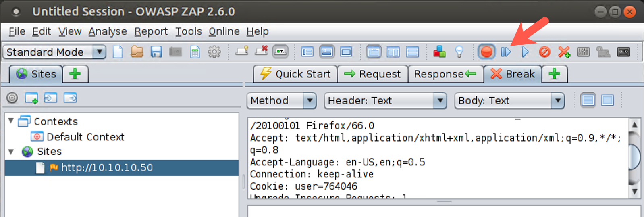Open the Standard Mode dropdown

54,52
